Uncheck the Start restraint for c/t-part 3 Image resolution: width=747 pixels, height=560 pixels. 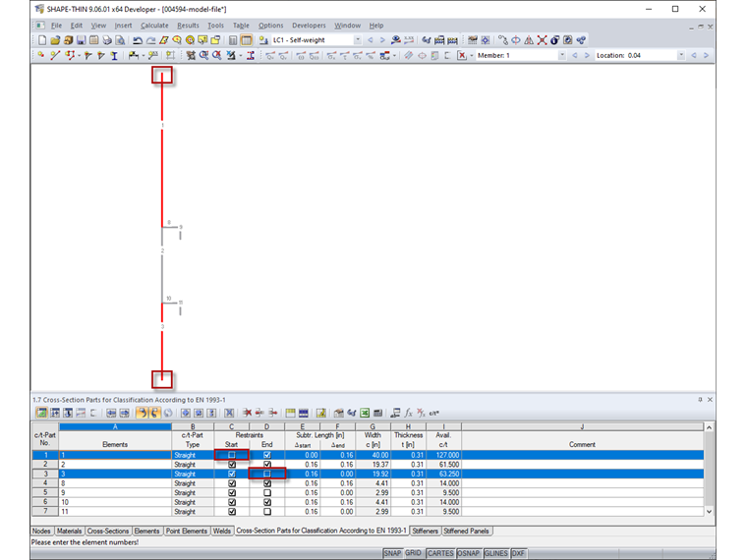[232, 474]
